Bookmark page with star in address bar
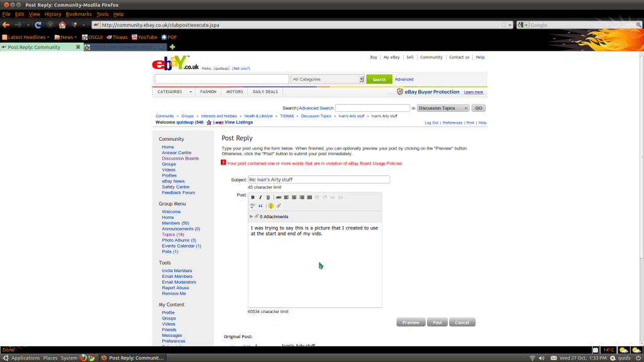This screenshot has width=644, height=362. click(504, 25)
